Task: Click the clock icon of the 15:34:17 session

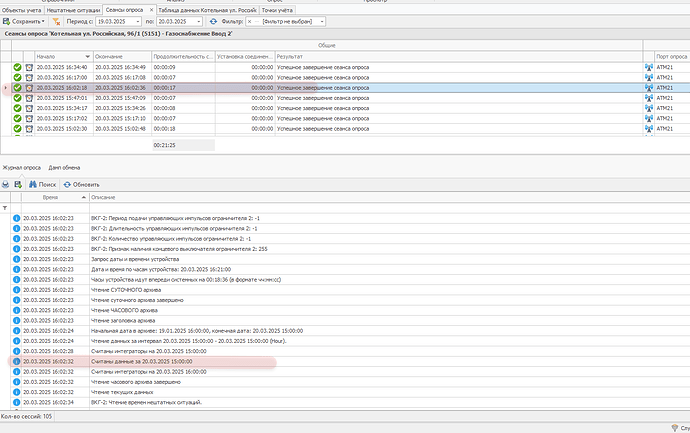Action: coord(29,108)
